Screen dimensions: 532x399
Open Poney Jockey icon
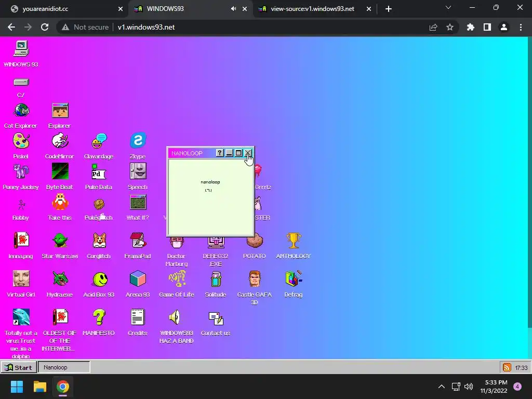pyautogui.click(x=21, y=171)
